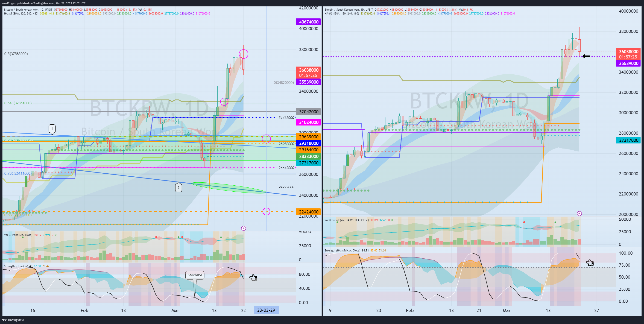Click the orange 29639000 price label
644x324 pixels.
pyautogui.click(x=308, y=137)
